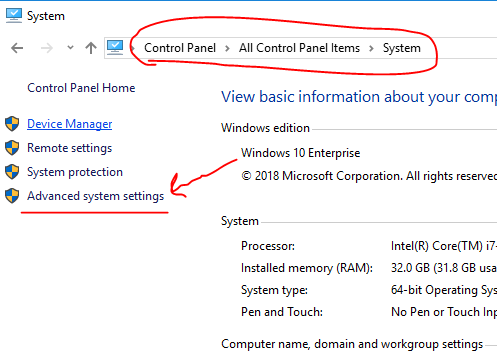Image resolution: width=497 pixels, height=361 pixels.
Task: Click the shield icon beside System protection
Action: coord(12,172)
